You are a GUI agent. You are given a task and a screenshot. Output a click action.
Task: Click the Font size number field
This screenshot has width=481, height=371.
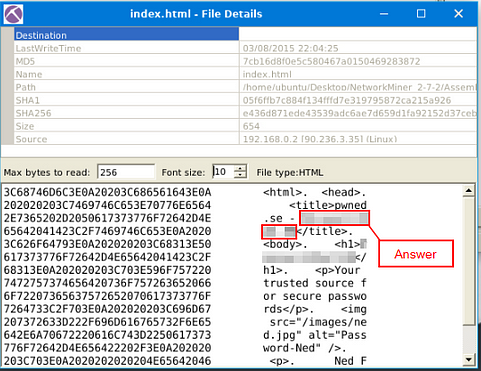(x=224, y=172)
